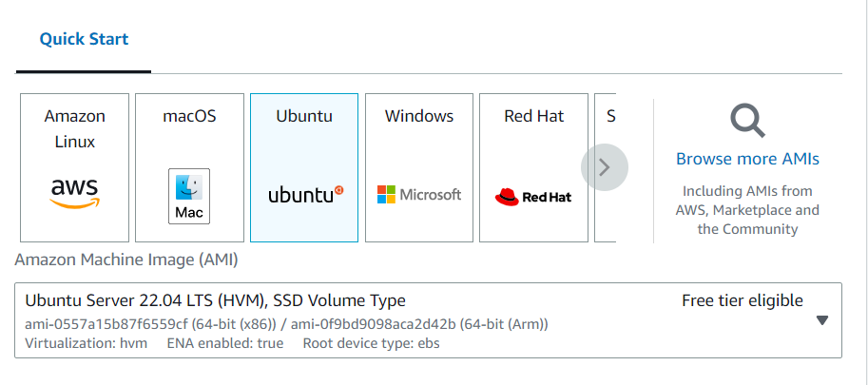Click the Microsoft four-color logo
This screenshot has height=385, width=868.
(x=386, y=195)
